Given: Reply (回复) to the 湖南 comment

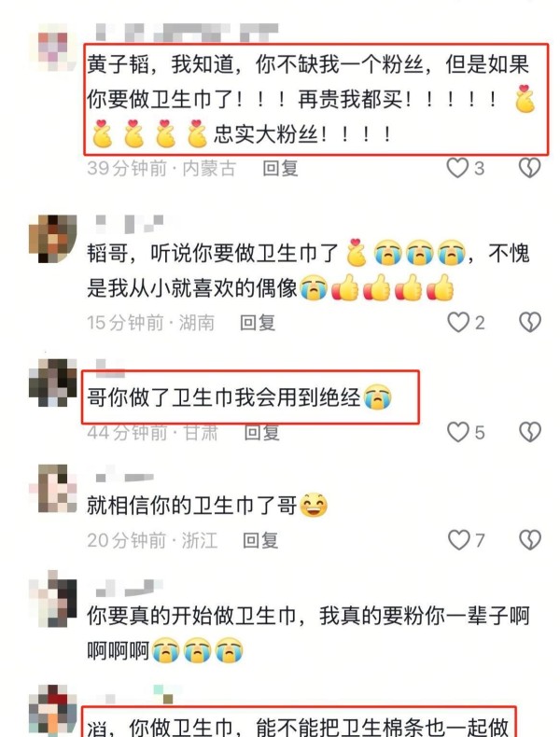Looking at the screenshot, I should click(x=258, y=323).
